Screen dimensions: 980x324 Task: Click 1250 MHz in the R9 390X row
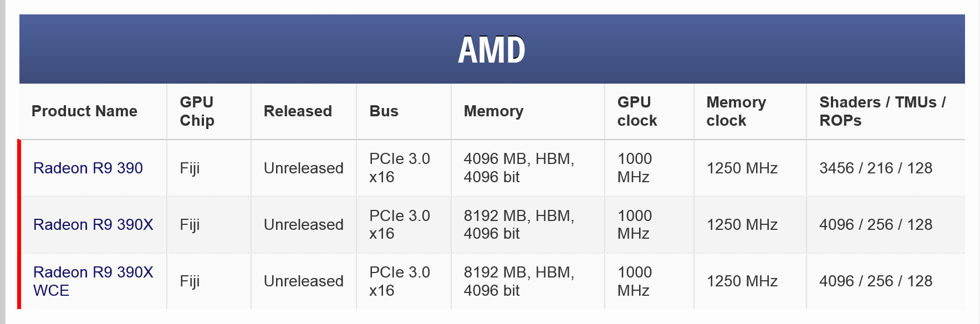click(x=742, y=224)
